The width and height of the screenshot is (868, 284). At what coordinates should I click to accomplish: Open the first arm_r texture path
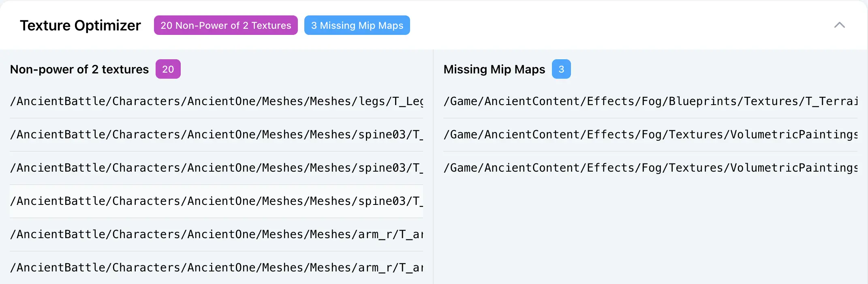pyautogui.click(x=216, y=234)
